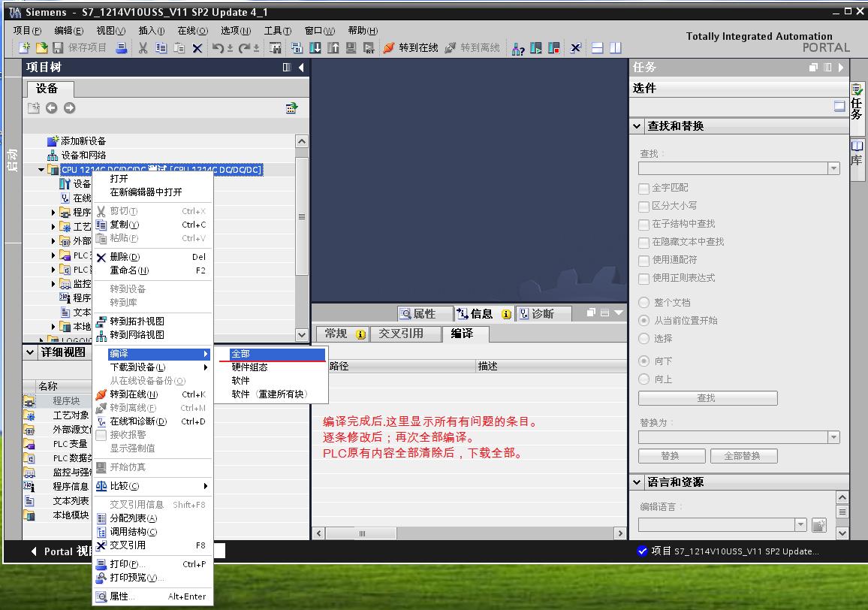Click the Upload from device toolbar icon
This screenshot has width=868, height=610.
[333, 48]
